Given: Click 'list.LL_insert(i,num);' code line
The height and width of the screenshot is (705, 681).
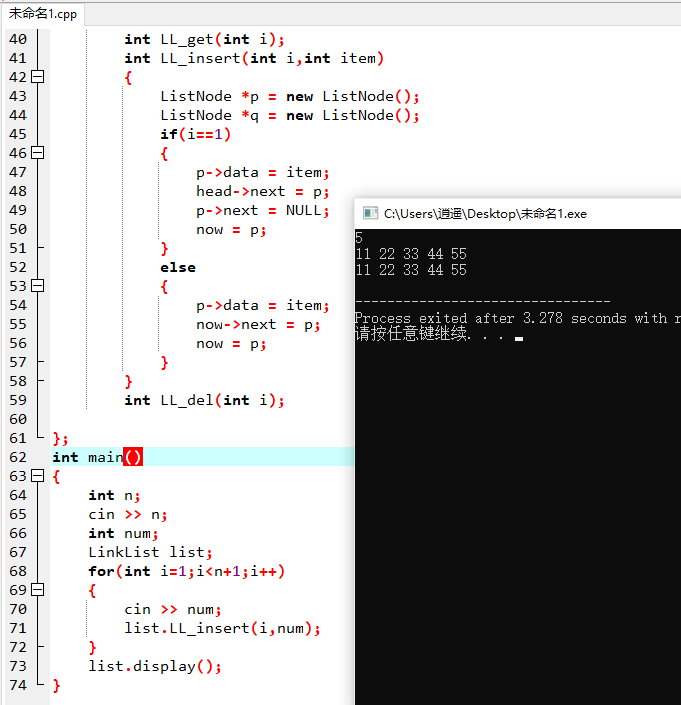Looking at the screenshot, I should click(223, 629).
